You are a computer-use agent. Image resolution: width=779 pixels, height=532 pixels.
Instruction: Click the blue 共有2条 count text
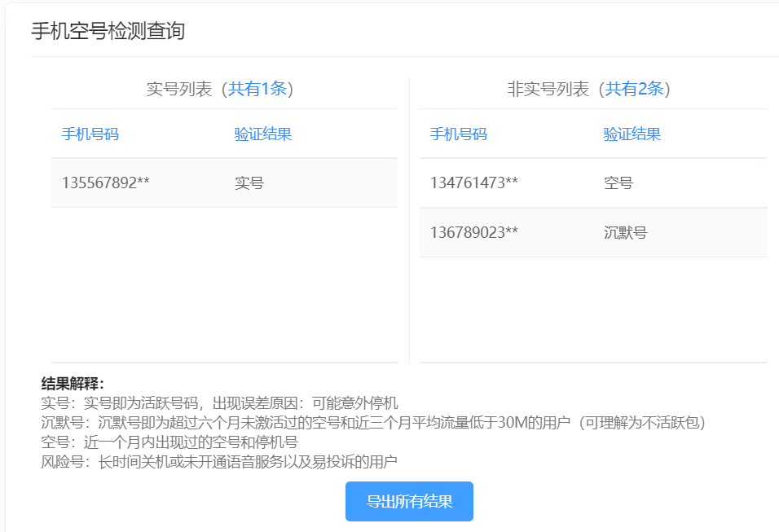635,89
